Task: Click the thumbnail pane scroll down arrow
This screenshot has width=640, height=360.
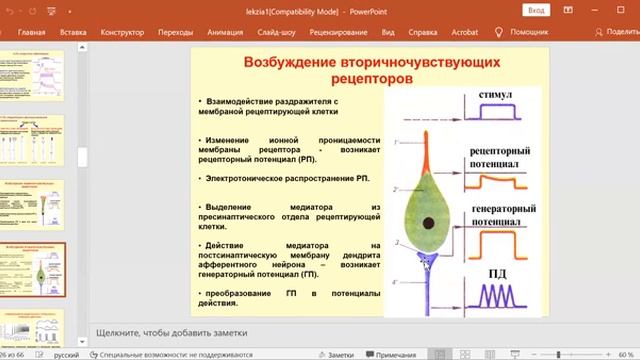Action: (82, 342)
